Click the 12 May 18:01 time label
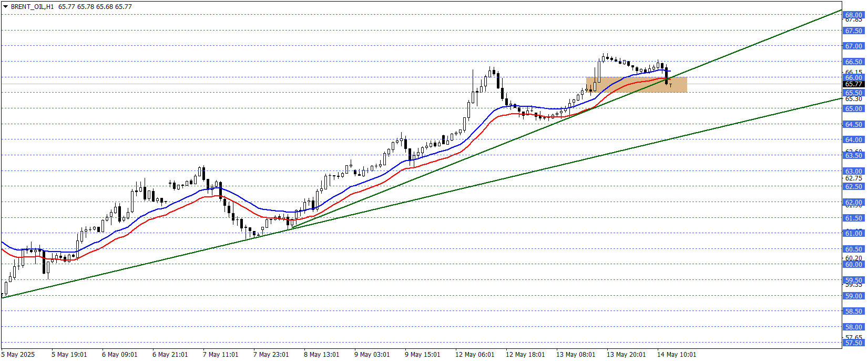The width and height of the screenshot is (868, 361). (x=525, y=355)
